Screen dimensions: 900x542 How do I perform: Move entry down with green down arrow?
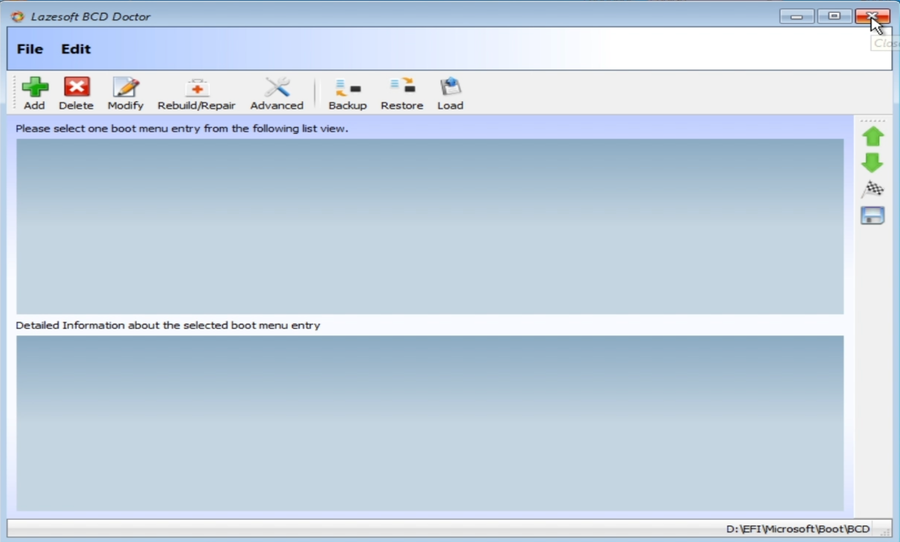[872, 162]
